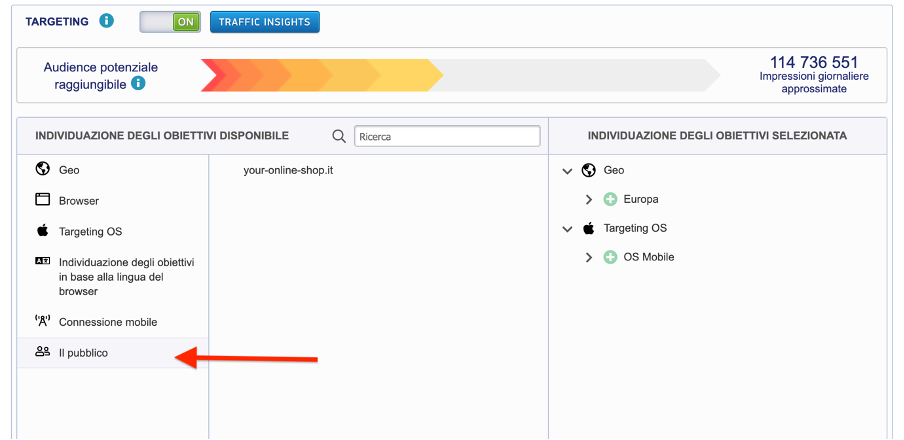
Task: Toggle the Targeting ON switch
Action: point(170,21)
